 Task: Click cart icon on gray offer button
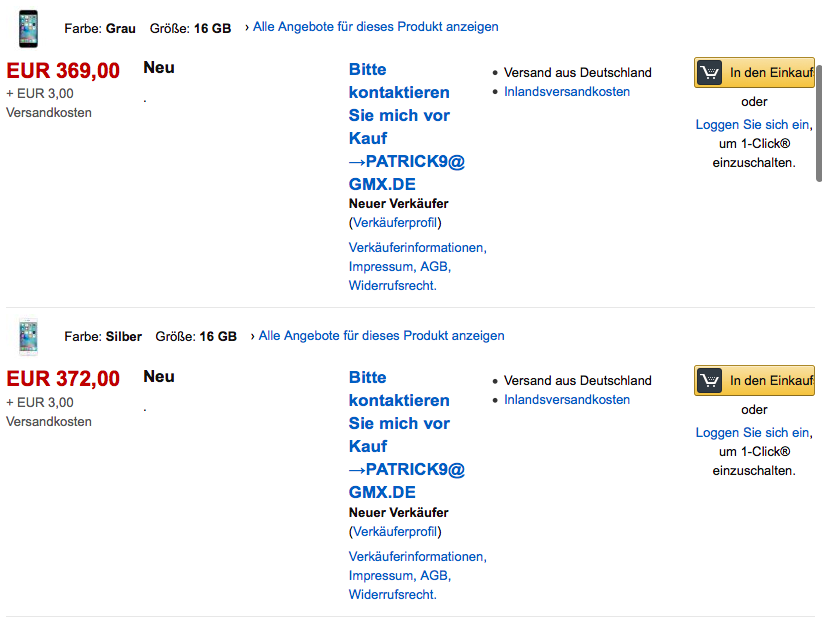[709, 72]
